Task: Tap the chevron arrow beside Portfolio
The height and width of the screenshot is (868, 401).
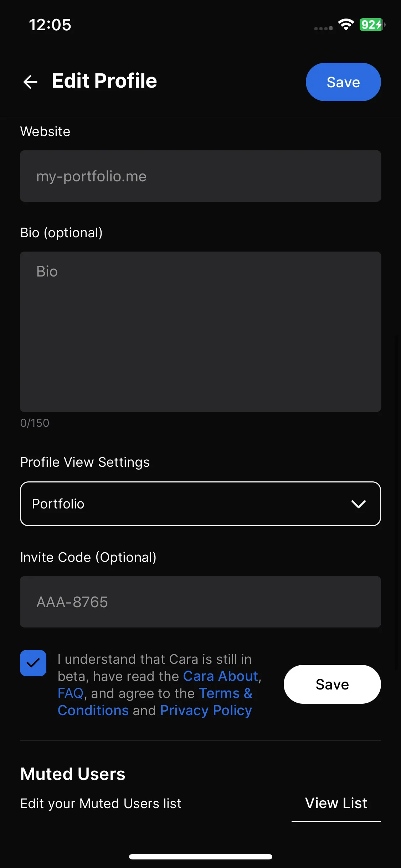Action: (358, 504)
